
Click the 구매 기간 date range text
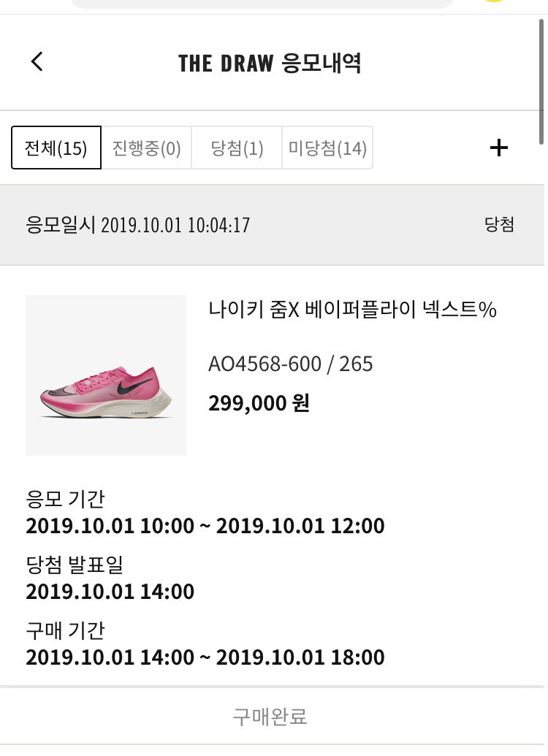pos(205,657)
